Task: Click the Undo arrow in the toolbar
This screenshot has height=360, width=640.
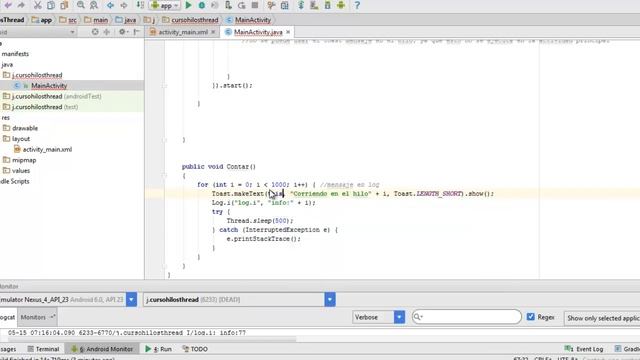Action: click(8, 5)
